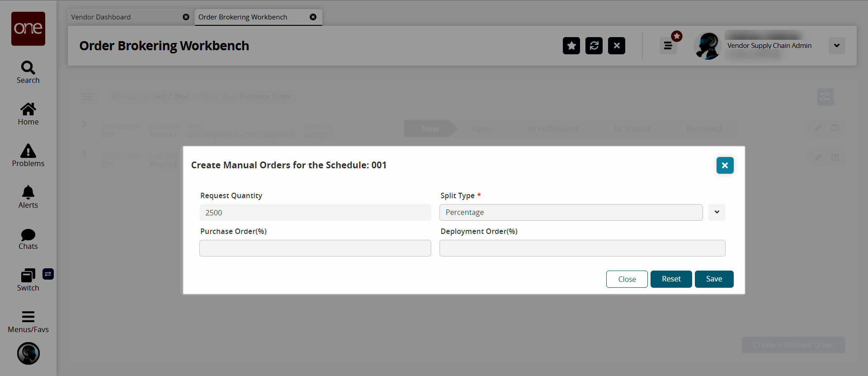
Task: Dismiss the Create Manual Orders dialog
Action: pyautogui.click(x=725, y=166)
